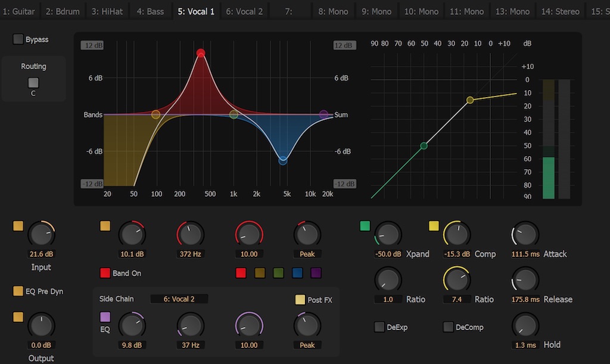Image resolution: width=610 pixels, height=364 pixels.
Task: Click the Routing C button
Action: [x=33, y=83]
